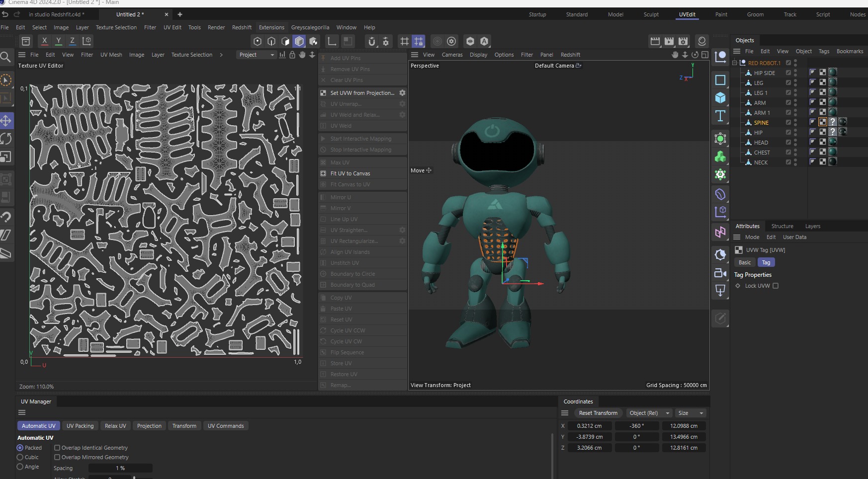Open the Coordinates panel hamburger menu
868x479 pixels.
pos(565,413)
